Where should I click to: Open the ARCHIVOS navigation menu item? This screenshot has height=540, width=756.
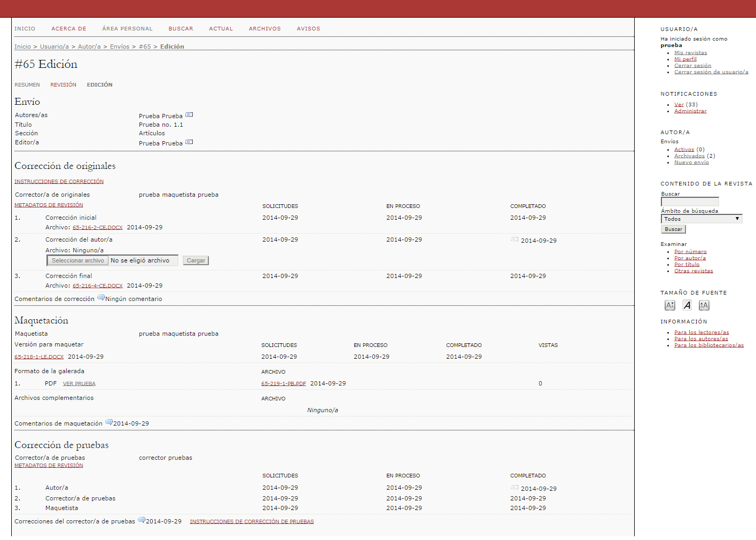click(x=264, y=29)
